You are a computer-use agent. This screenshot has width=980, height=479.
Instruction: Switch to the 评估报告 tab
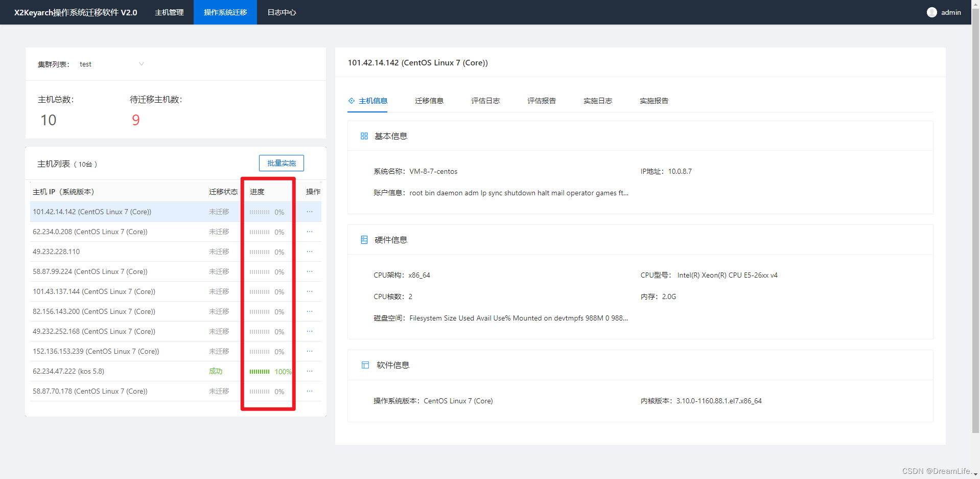point(542,101)
